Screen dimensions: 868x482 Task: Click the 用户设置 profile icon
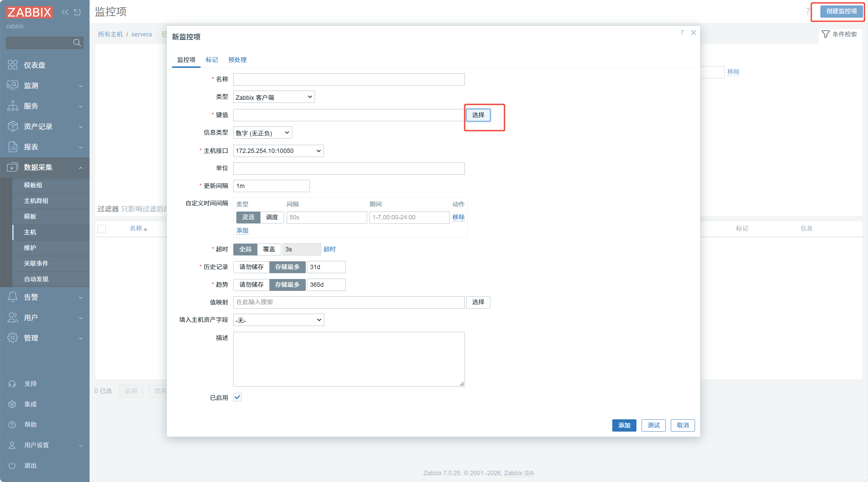tap(12, 445)
